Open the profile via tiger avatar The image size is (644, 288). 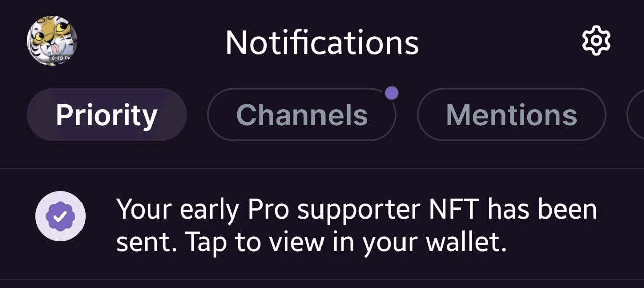[52, 41]
